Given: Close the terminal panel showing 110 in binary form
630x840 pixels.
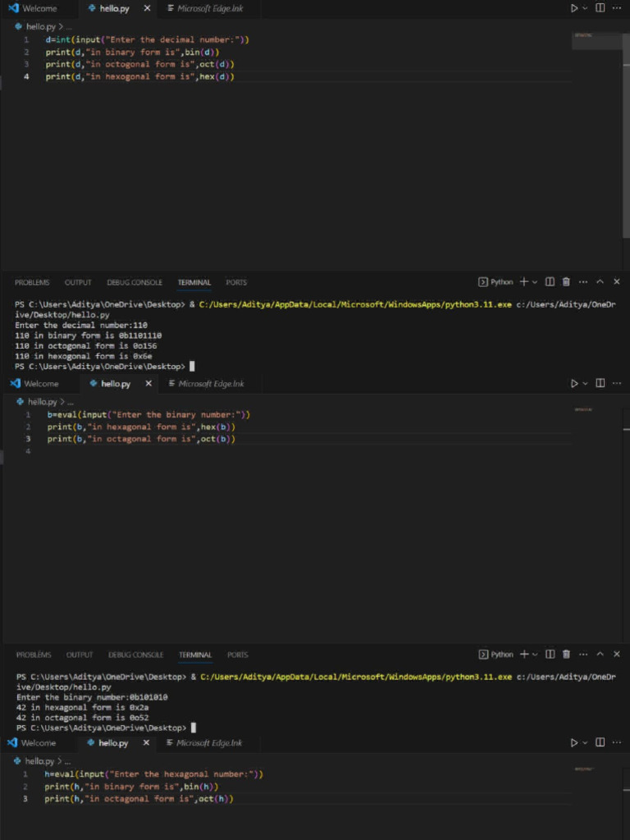Looking at the screenshot, I should 617,282.
